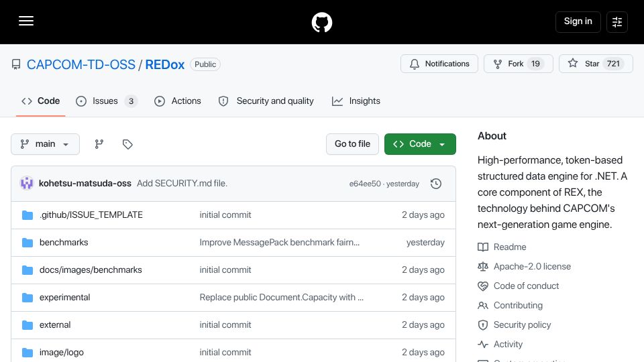
Task: Click the GitHub Octocat logo
Action: click(x=321, y=22)
